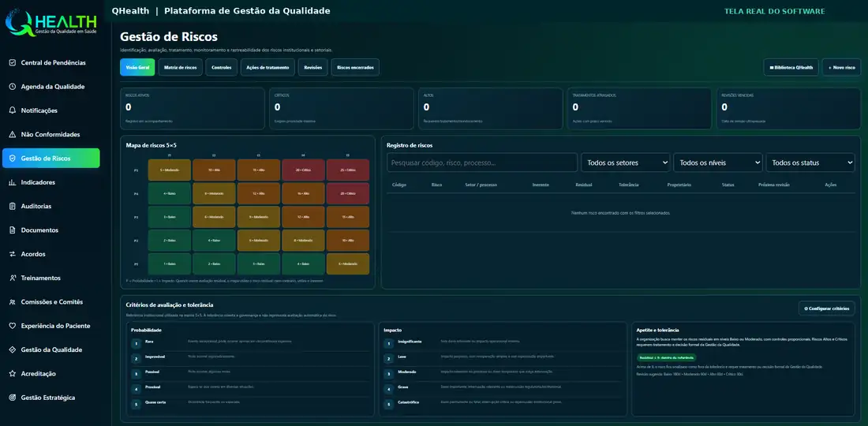Click the Insignificante impact row
The height and width of the screenshot is (426, 868).
tap(503, 344)
